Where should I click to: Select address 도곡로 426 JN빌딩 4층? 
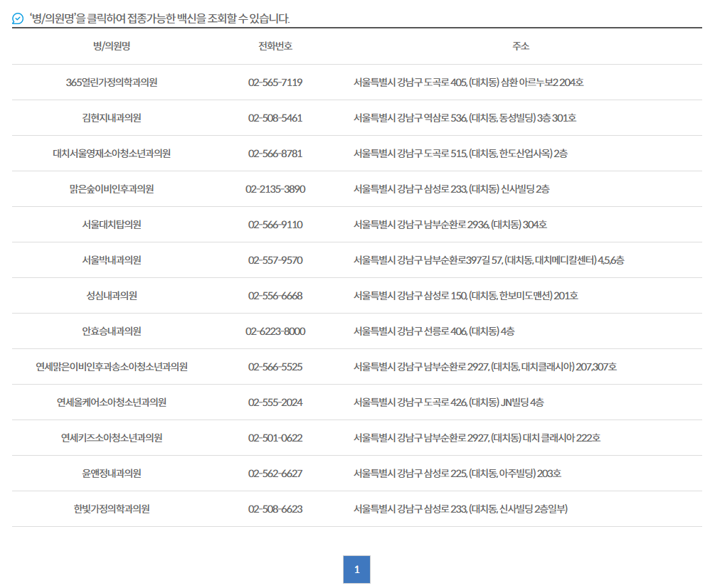point(449,402)
